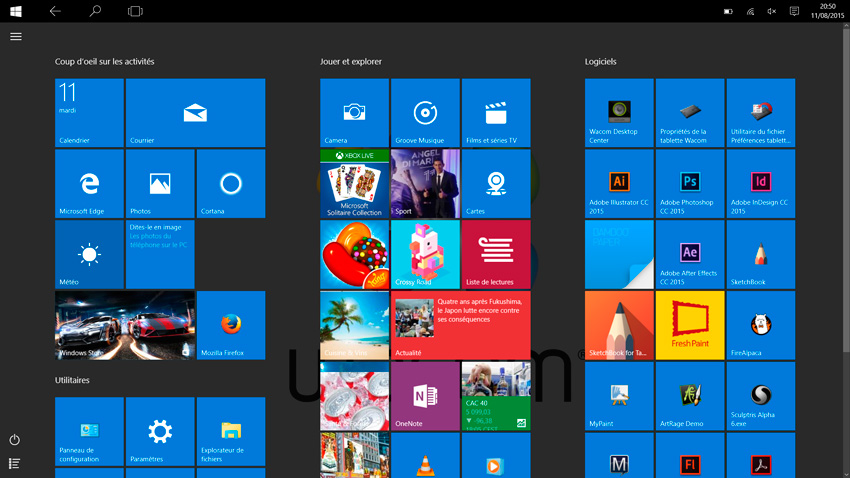Screen dimensions: 850x478
Task: Launch Microsoft Solitaire Collection tile
Action: [x=355, y=184]
